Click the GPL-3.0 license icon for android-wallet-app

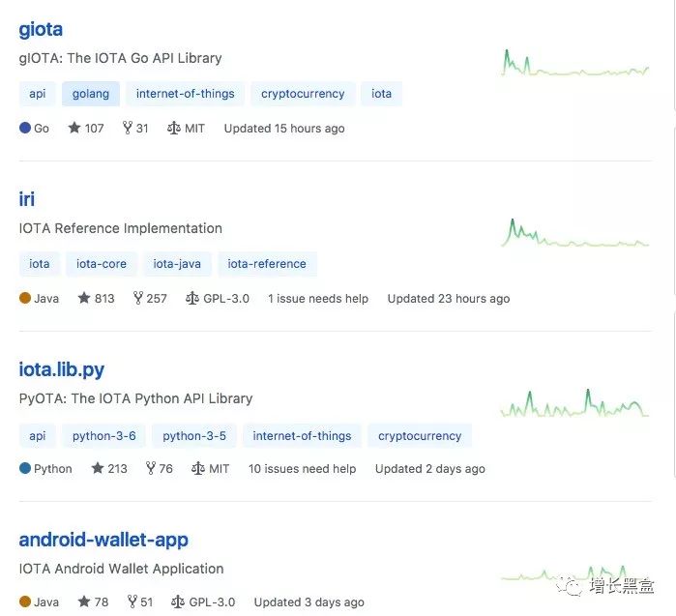pyautogui.click(x=178, y=601)
